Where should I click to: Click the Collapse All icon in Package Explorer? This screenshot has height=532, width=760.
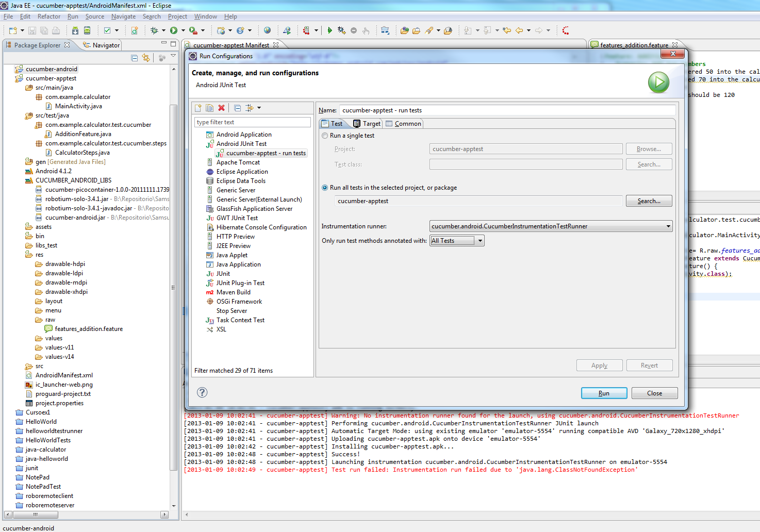(135, 58)
